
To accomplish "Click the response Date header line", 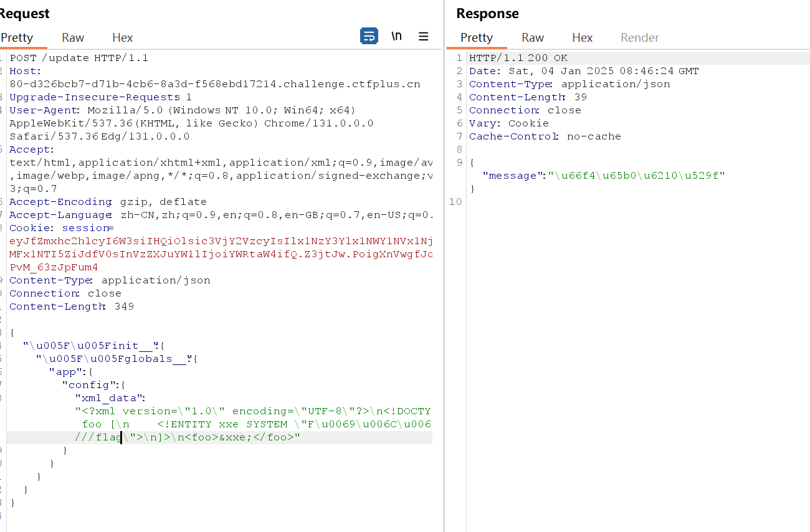I will pos(584,71).
